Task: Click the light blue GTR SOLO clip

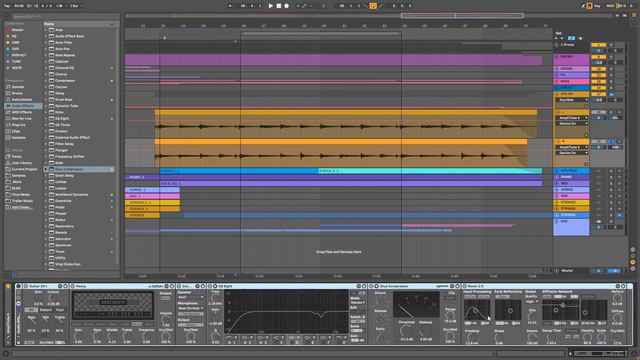Action: [x=430, y=171]
